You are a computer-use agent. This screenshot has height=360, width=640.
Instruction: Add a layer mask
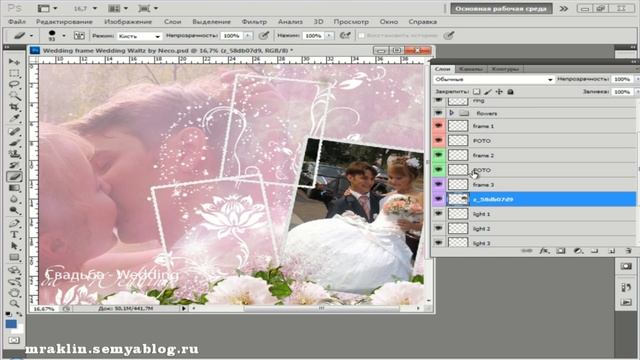[561, 251]
